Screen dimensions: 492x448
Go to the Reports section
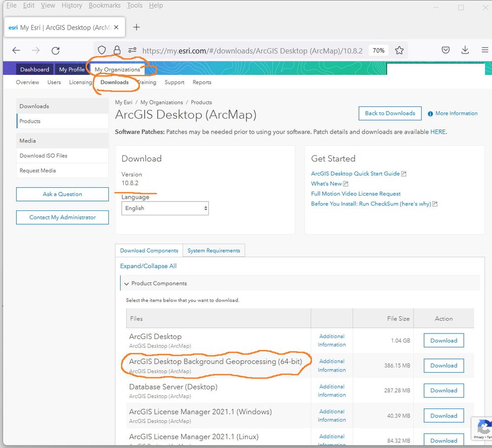click(202, 82)
